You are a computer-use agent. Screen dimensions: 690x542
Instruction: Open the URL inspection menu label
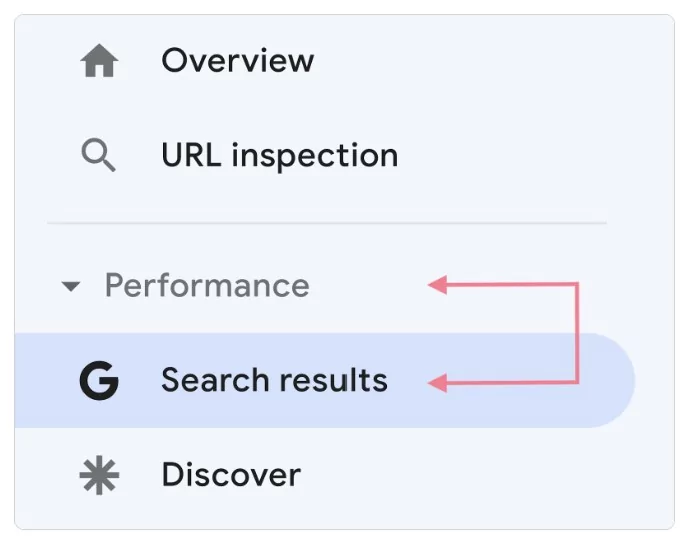click(x=279, y=156)
